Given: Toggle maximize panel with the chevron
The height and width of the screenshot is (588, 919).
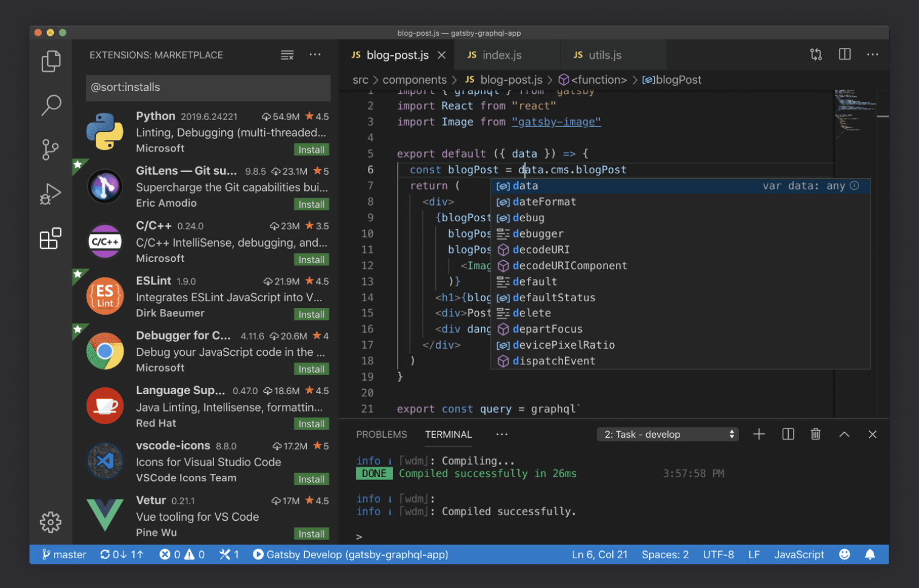Looking at the screenshot, I should tap(844, 434).
